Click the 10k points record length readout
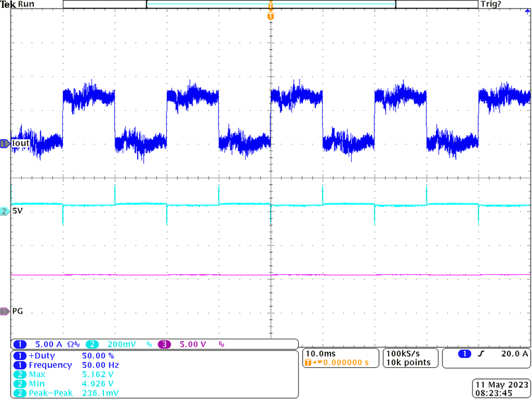This screenshot has width=532, height=399. point(408,363)
